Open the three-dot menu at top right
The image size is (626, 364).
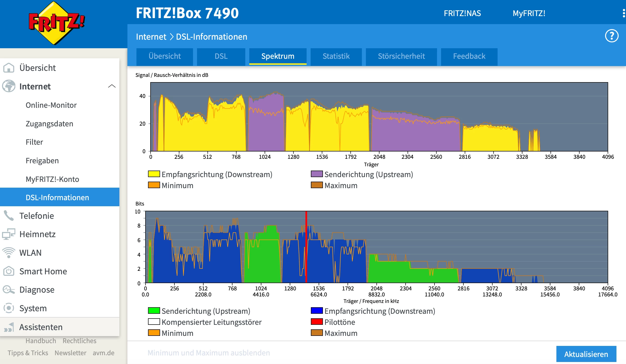click(623, 13)
